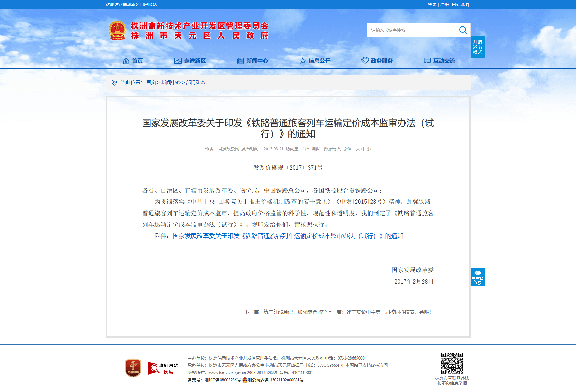Click the 登录 login link
Viewport: 576px width, 392px height.
click(432, 5)
